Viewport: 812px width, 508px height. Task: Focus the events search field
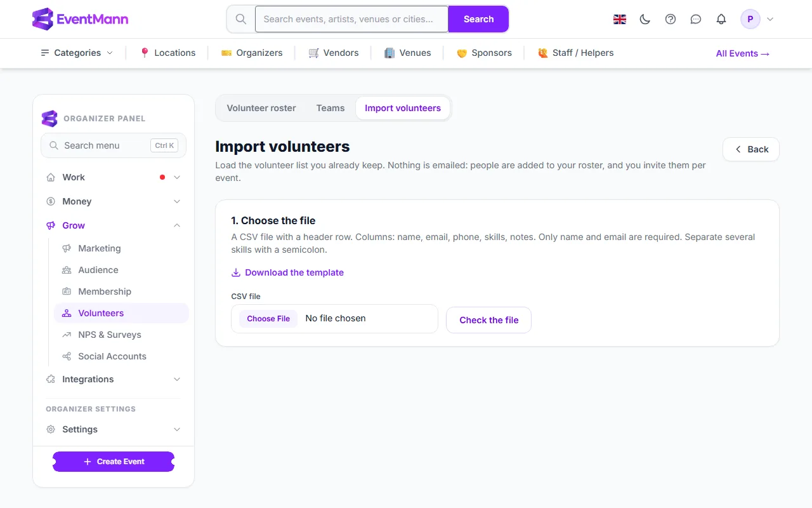[351, 19]
